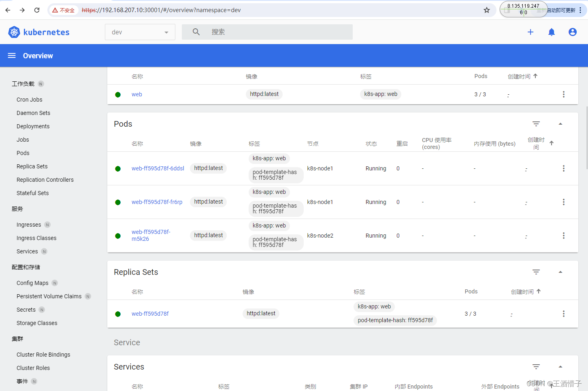This screenshot has width=588, height=391.
Task: Open Ingress Classes in sidebar
Action: (36, 238)
